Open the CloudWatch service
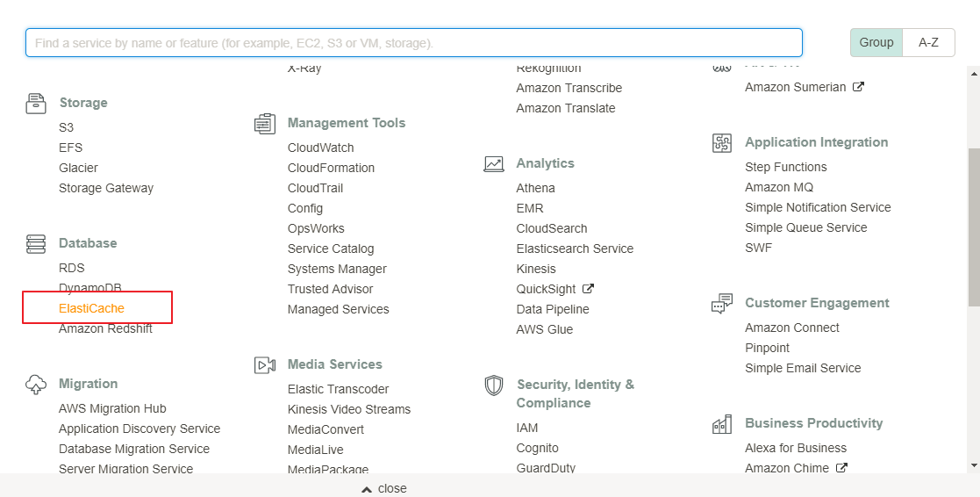Image resolution: width=980 pixels, height=497 pixels. (321, 148)
